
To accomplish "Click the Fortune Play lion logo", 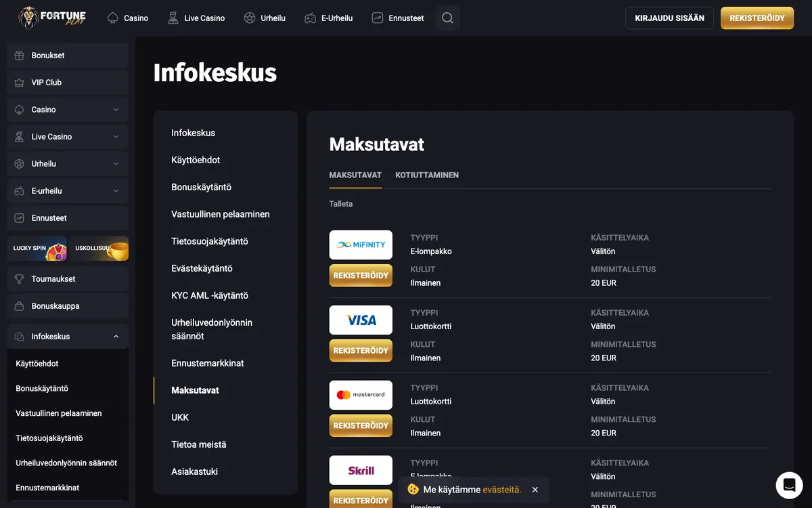I will 53,18.
